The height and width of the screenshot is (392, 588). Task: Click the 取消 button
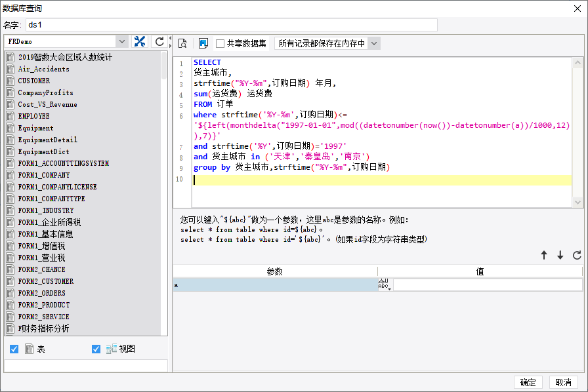click(563, 382)
